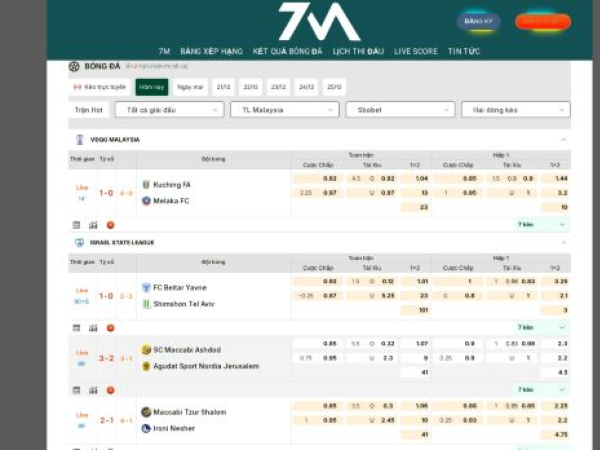Click the SC Maccabi Ashdod team crest
The height and width of the screenshot is (450, 600).
(x=146, y=350)
